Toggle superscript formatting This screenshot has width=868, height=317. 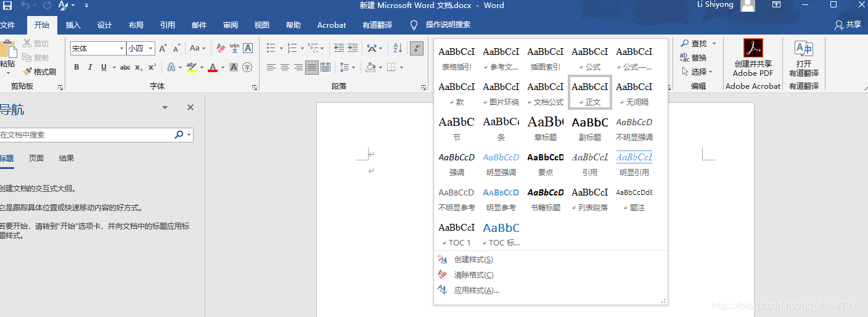[x=152, y=67]
